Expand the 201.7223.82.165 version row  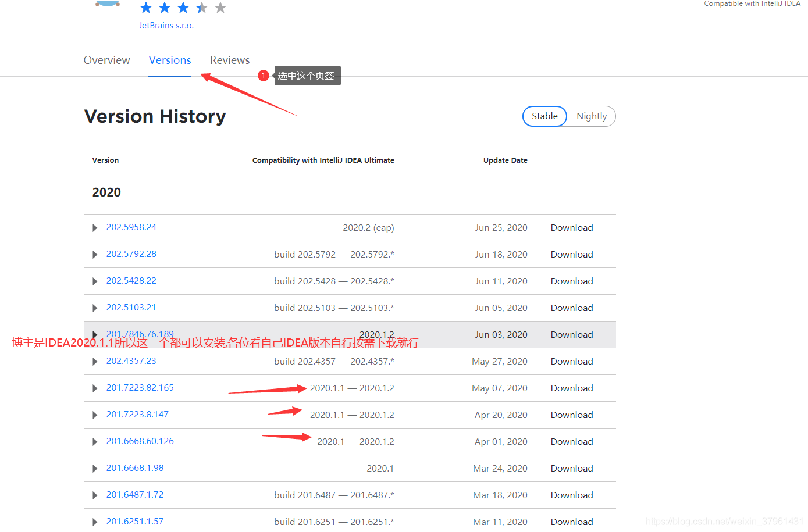click(95, 388)
